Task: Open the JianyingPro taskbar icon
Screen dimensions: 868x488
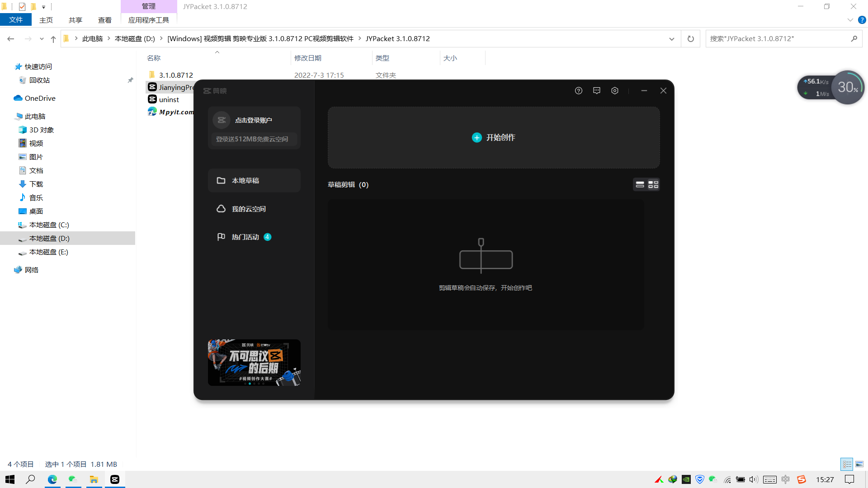Action: click(115, 479)
